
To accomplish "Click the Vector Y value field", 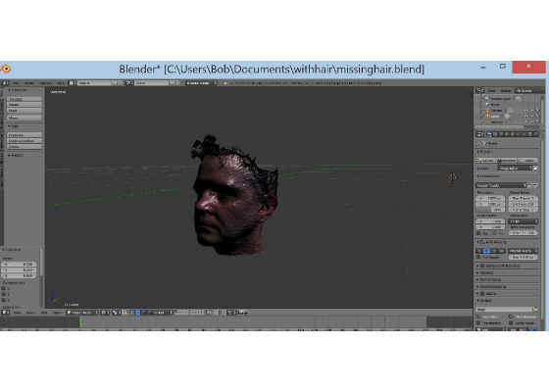I will click(19, 269).
